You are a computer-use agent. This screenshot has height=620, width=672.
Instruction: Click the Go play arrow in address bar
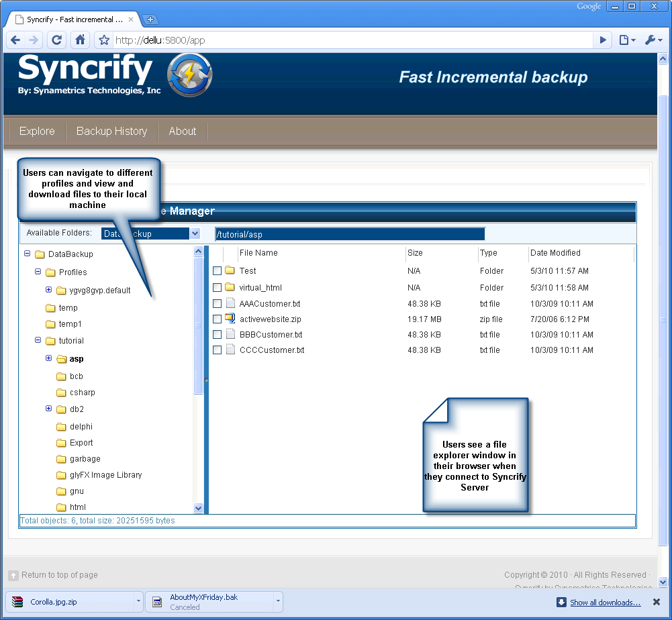603,40
